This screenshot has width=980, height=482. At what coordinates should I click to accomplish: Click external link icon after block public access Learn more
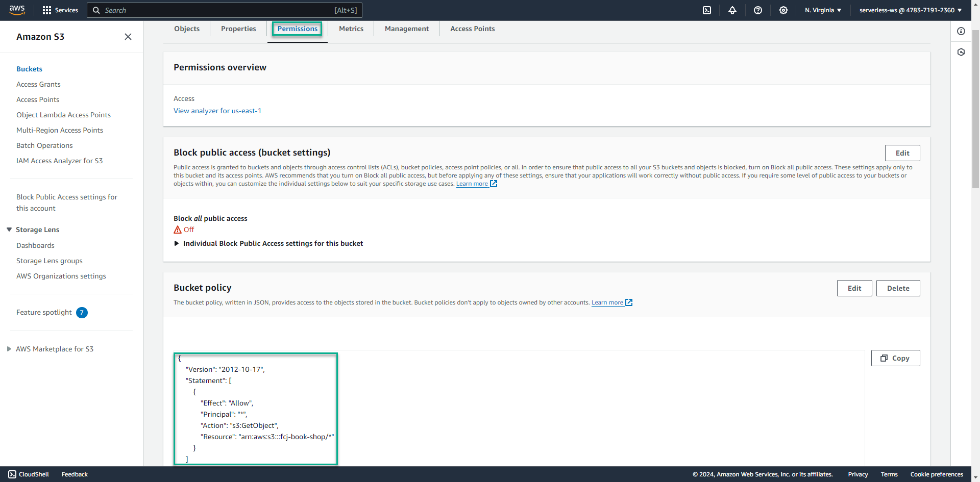point(494,184)
